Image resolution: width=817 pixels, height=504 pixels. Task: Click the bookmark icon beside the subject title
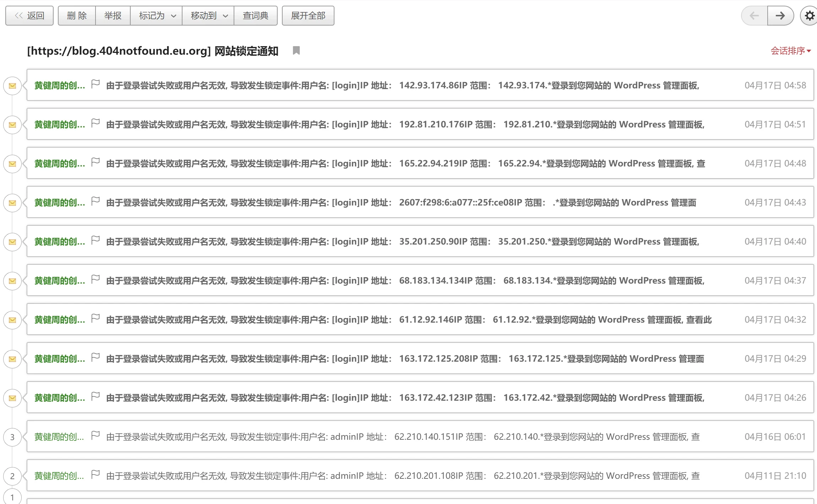coord(296,51)
